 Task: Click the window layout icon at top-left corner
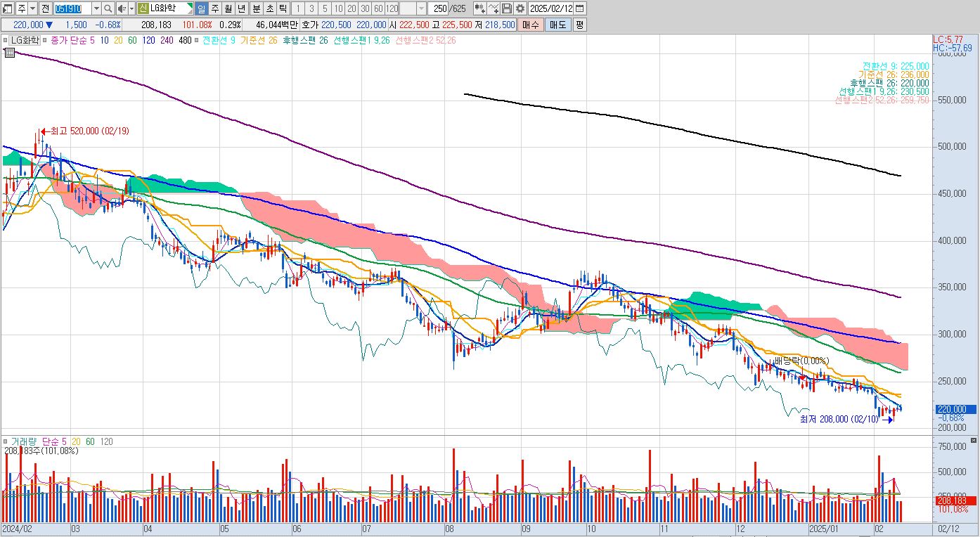click(8, 8)
